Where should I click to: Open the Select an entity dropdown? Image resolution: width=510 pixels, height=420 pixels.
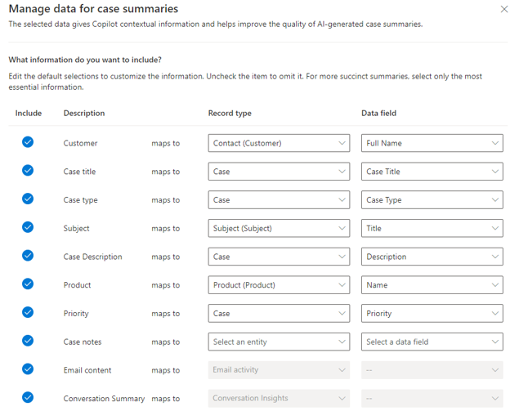click(x=279, y=342)
